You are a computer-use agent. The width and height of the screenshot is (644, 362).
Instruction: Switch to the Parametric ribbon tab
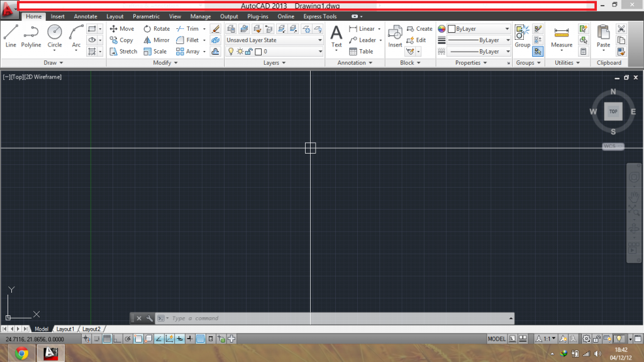pyautogui.click(x=146, y=16)
